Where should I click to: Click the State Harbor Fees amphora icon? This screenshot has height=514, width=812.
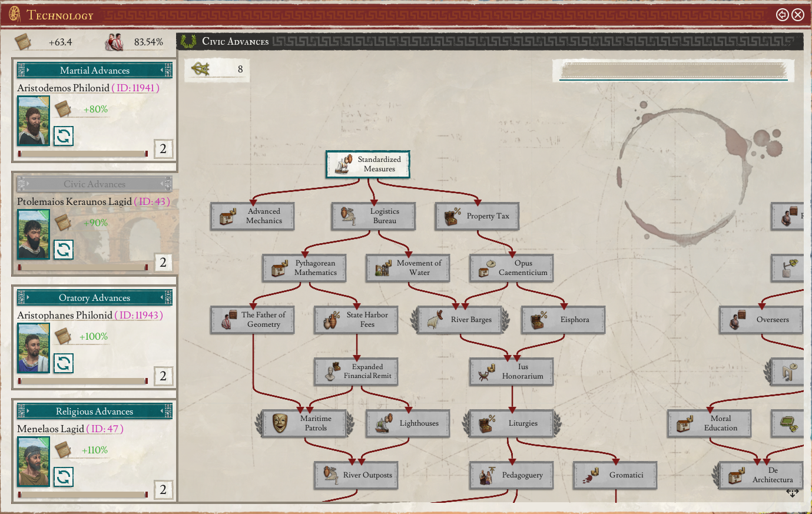click(x=332, y=320)
